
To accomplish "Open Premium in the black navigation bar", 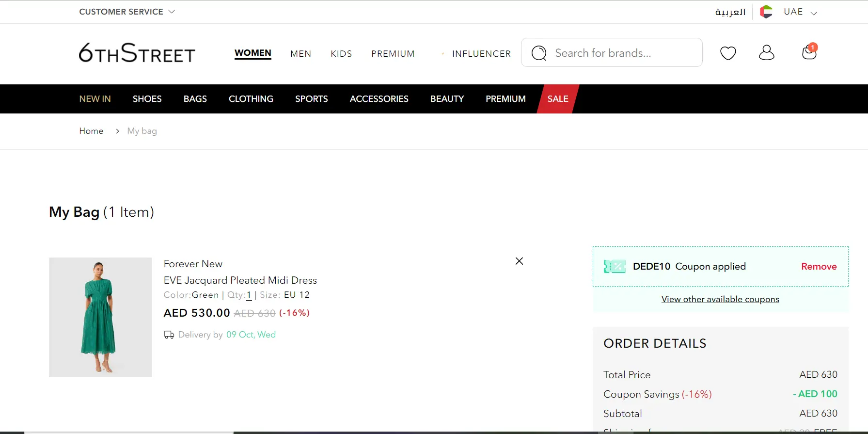I will click(505, 99).
